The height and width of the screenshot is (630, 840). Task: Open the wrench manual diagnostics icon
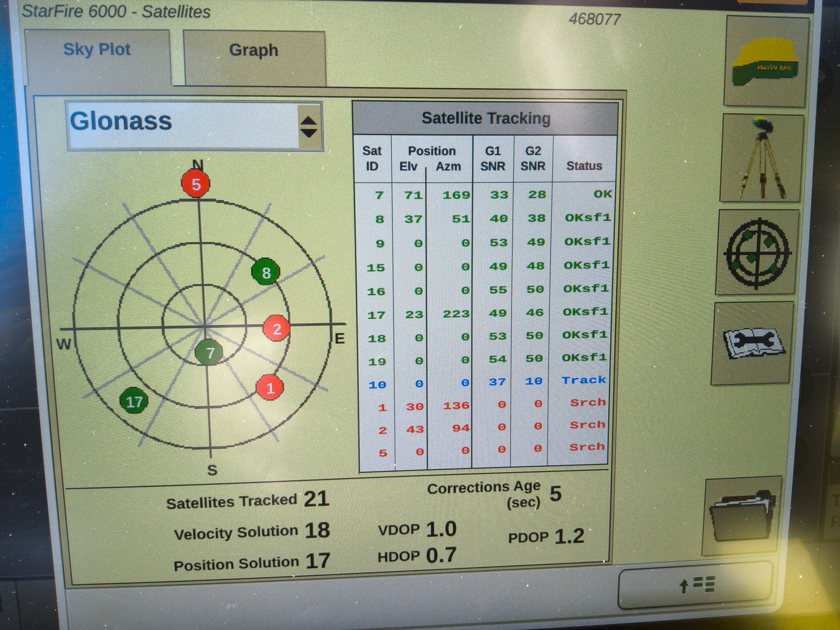(x=752, y=343)
